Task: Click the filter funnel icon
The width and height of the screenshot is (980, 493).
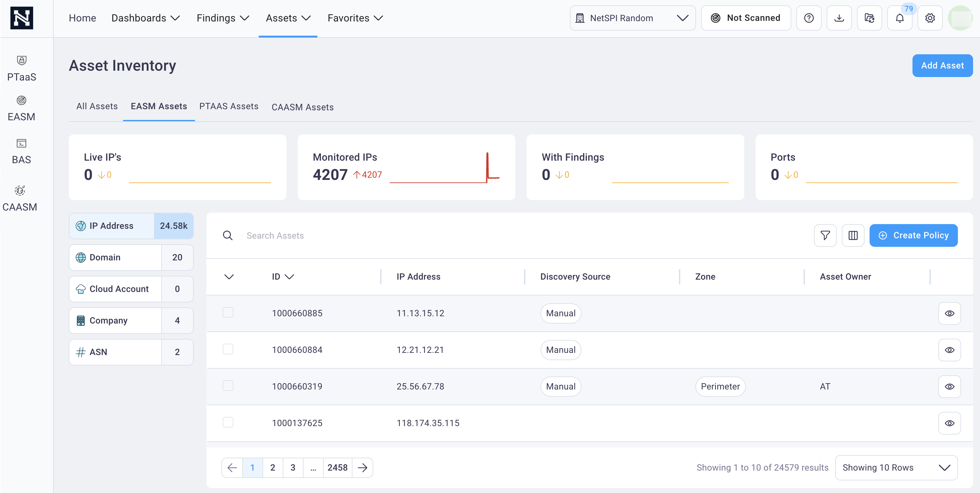Action: [825, 235]
